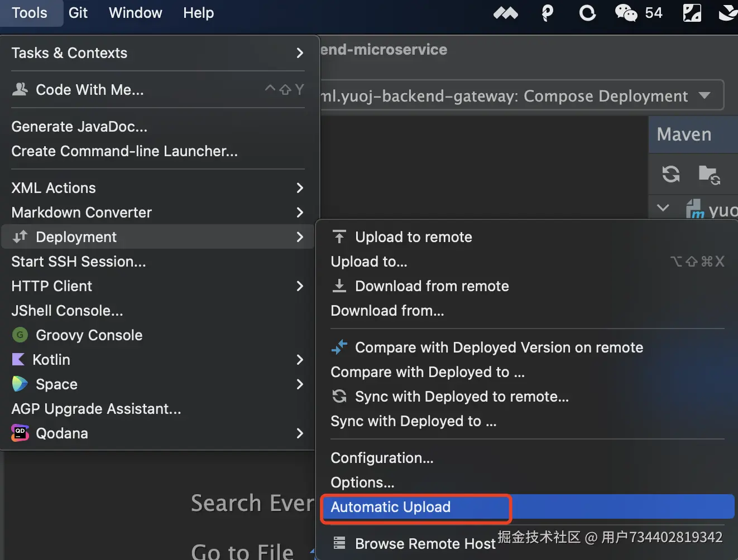The image size is (738, 560).
Task: Click the Code With Me shortcut hint
Action: pos(284,90)
